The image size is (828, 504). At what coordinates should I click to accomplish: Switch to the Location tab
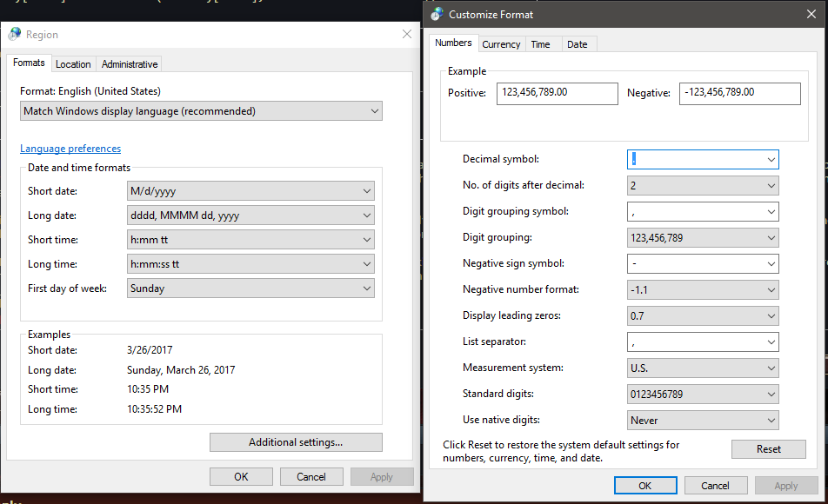click(x=73, y=64)
